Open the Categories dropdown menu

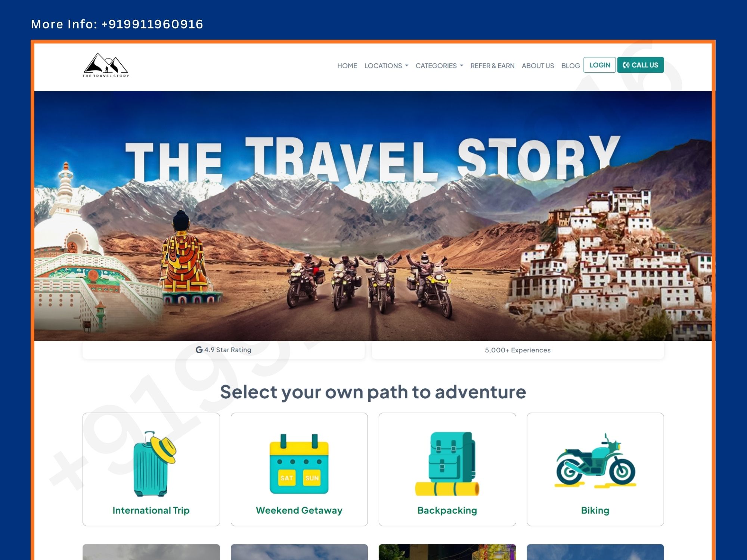(x=439, y=66)
